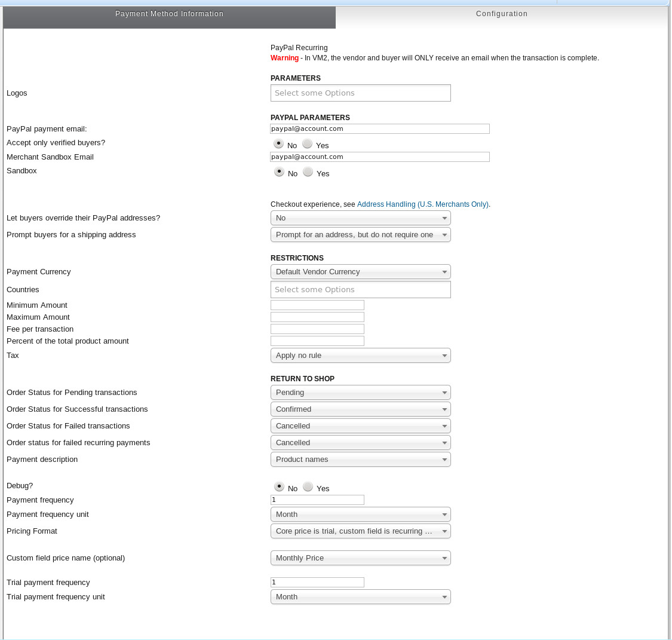Select No for Debug
Image resolution: width=672 pixels, height=640 pixels.
[279, 486]
